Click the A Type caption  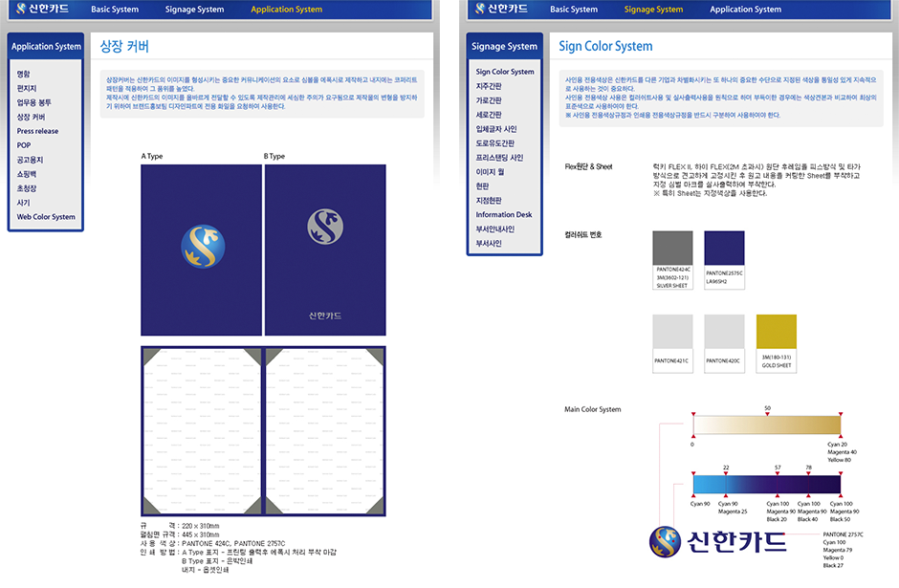pos(152,156)
